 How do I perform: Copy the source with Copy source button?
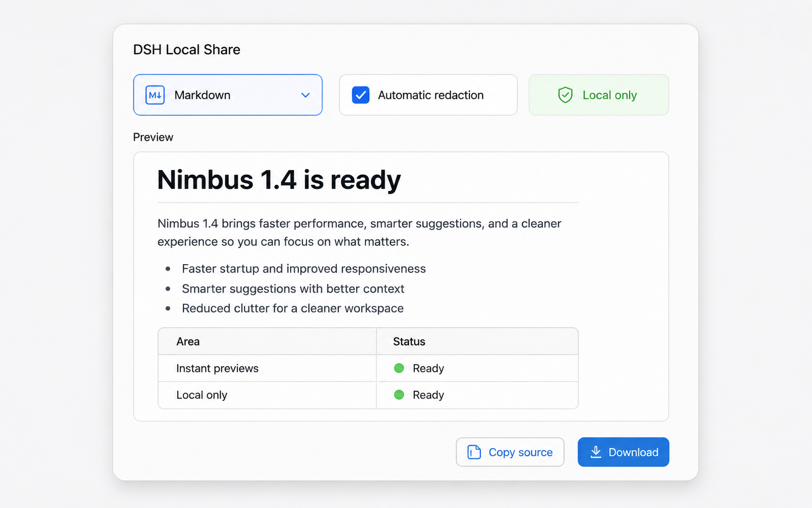pyautogui.click(x=510, y=452)
